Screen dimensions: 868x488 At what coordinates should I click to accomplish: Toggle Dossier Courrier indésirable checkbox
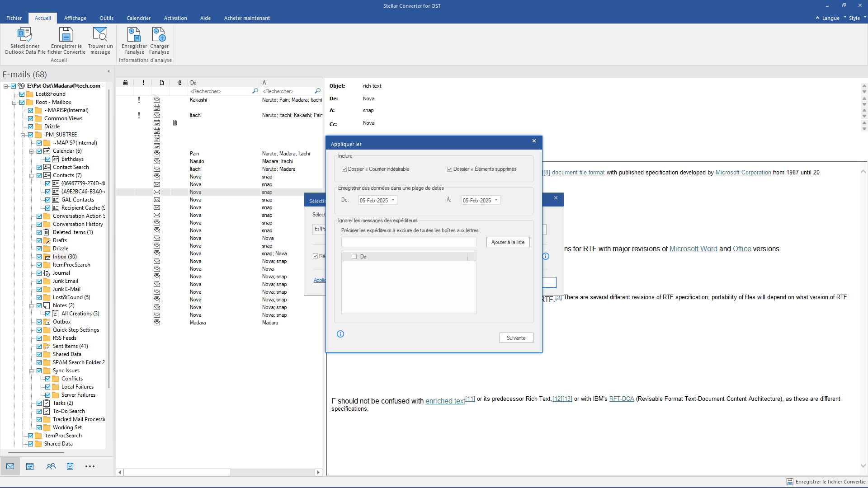tap(344, 169)
